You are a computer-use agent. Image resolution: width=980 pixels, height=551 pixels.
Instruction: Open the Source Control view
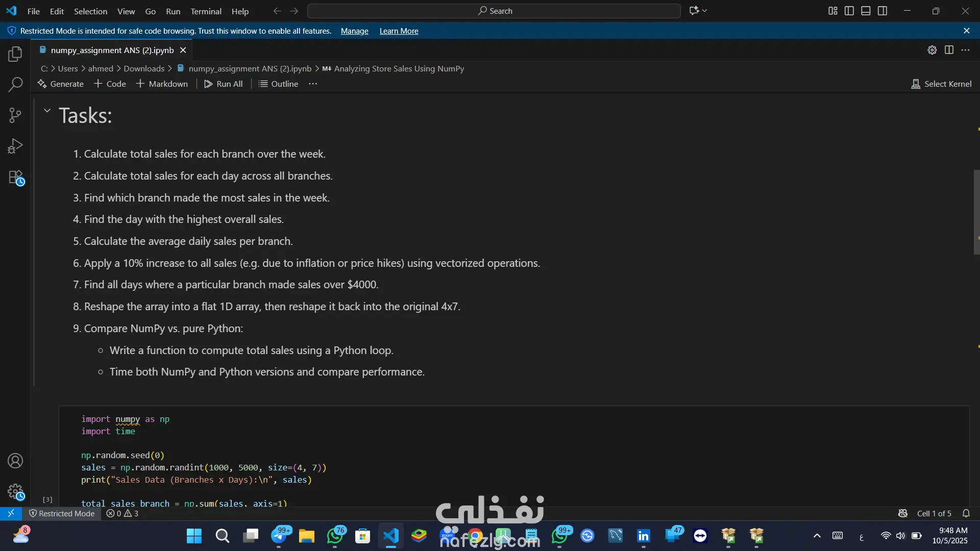[15, 115]
